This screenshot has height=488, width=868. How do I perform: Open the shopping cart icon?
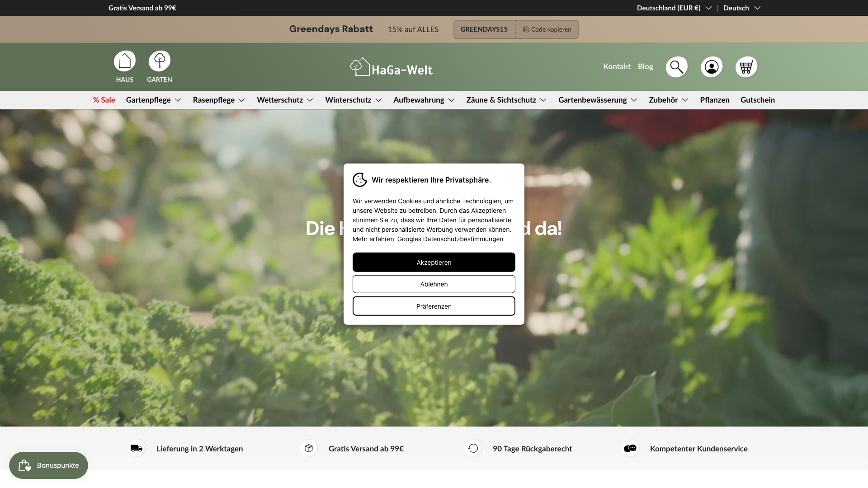pyautogui.click(x=746, y=67)
